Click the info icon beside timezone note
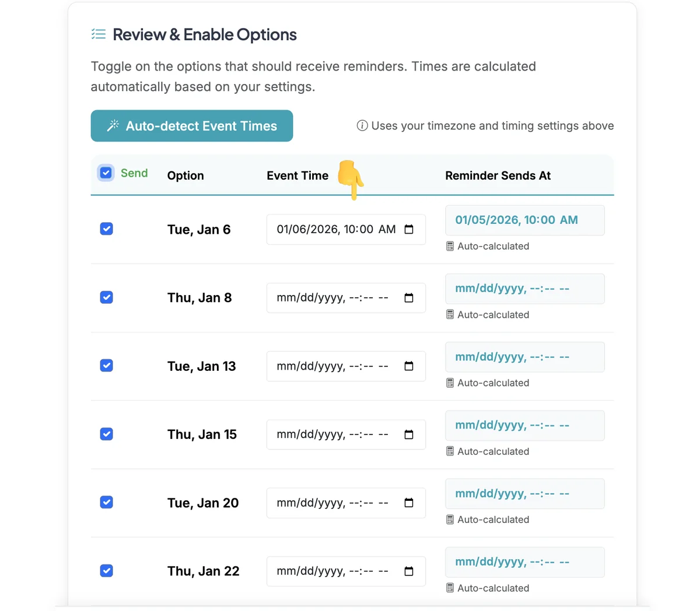Screen dimensions: 700x611 tap(362, 126)
